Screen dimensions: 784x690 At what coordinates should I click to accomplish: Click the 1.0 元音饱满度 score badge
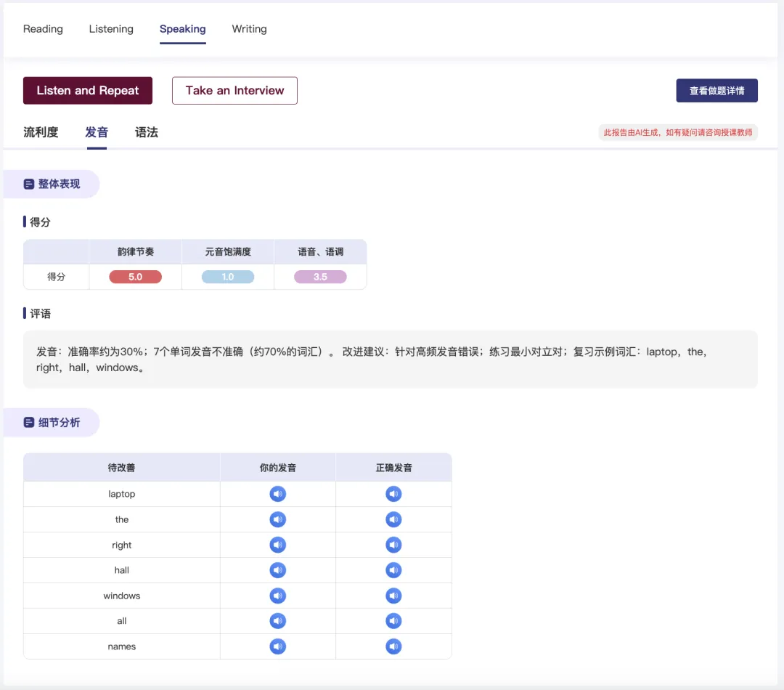coord(227,277)
